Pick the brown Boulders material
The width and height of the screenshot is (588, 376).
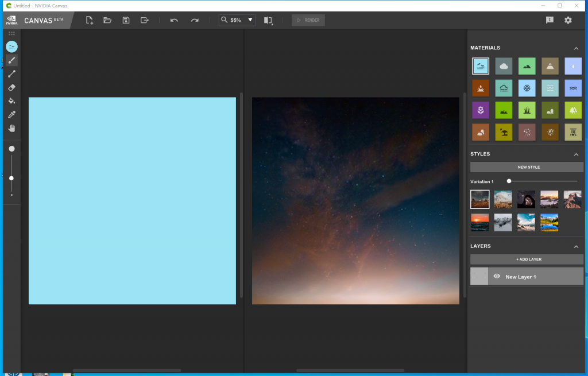coord(481,133)
